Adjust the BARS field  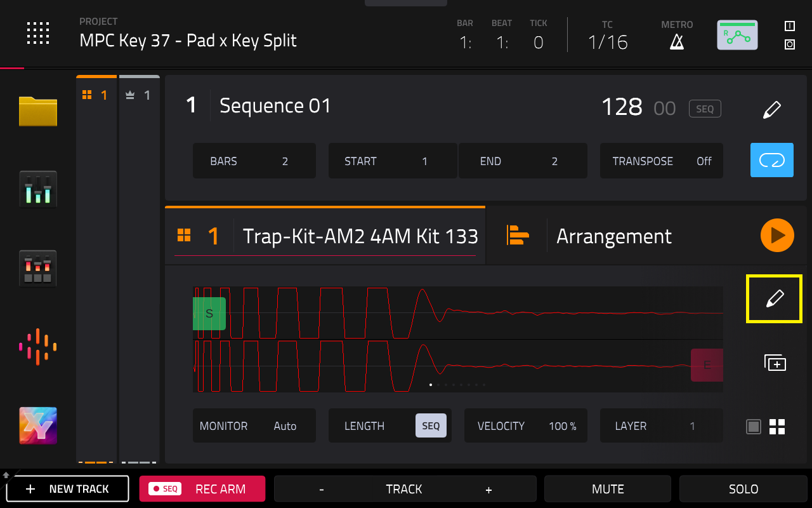pos(254,161)
